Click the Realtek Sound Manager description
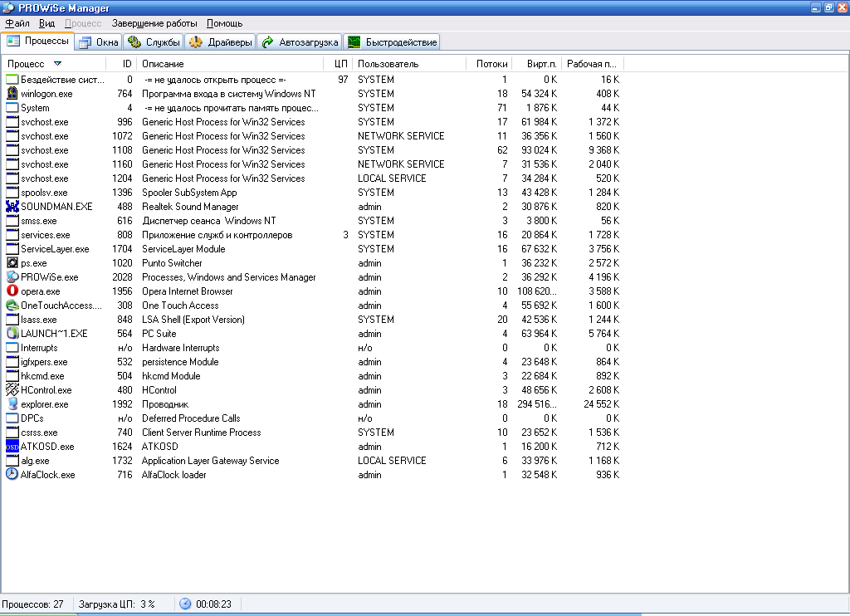 190,207
